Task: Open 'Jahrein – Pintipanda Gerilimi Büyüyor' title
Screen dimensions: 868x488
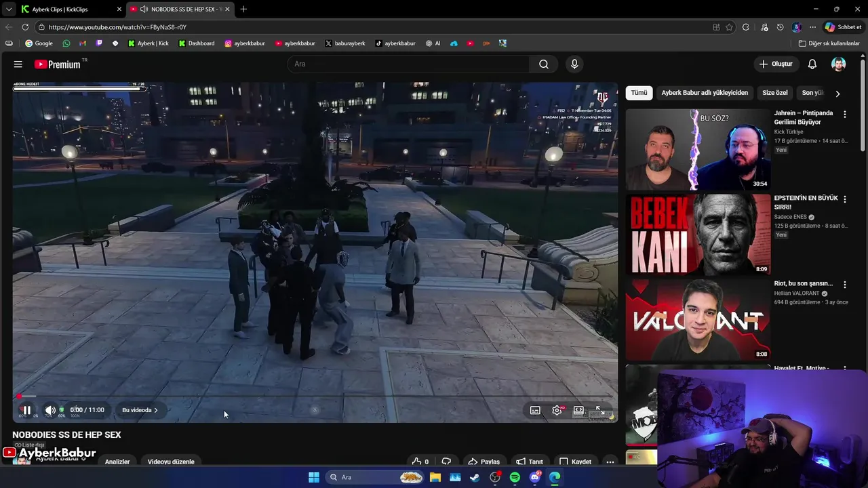Action: [x=804, y=117]
